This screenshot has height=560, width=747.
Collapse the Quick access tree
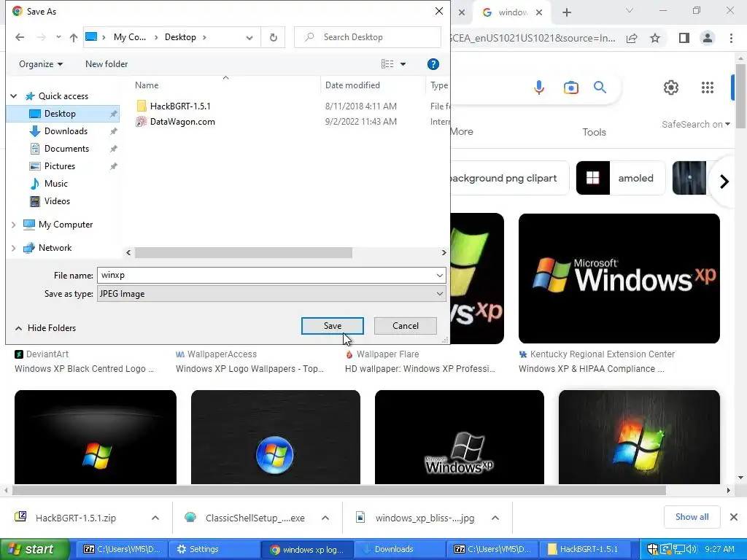14,96
